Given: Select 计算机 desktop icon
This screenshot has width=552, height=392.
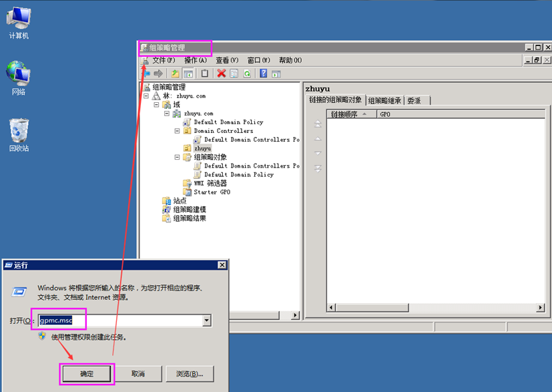Looking at the screenshot, I should tap(19, 23).
